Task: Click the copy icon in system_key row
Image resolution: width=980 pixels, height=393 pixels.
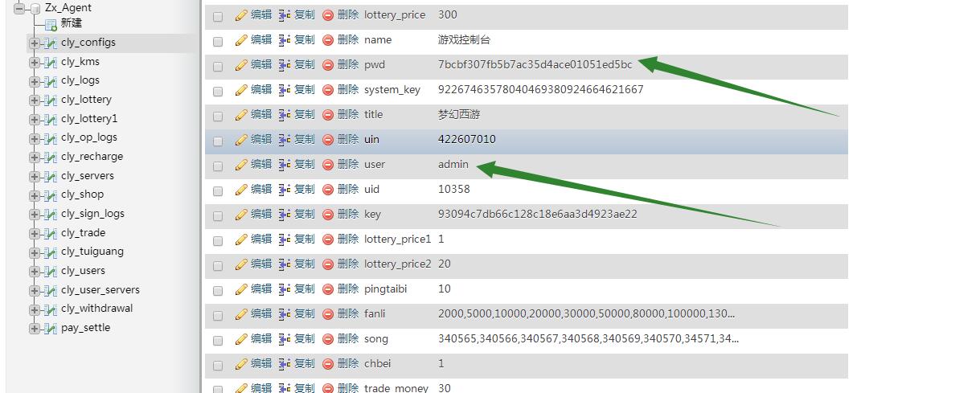Action: point(285,90)
